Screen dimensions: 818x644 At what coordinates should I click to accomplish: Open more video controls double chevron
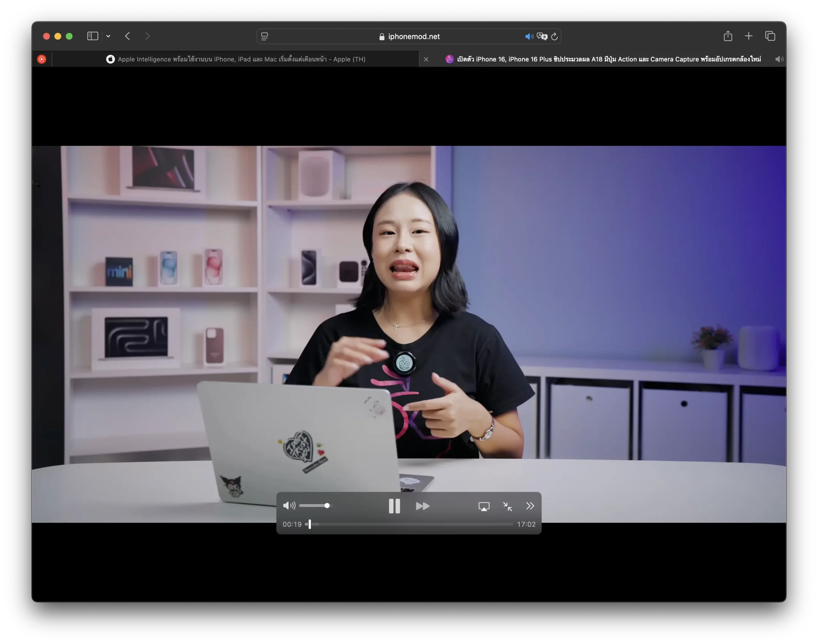pos(530,506)
